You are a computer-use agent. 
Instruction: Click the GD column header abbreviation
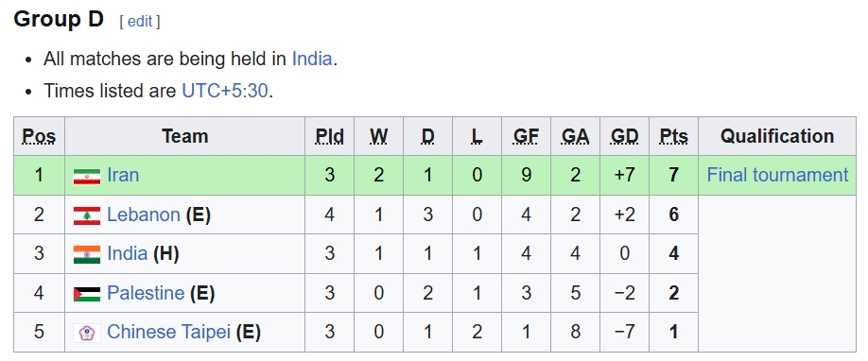click(x=624, y=137)
